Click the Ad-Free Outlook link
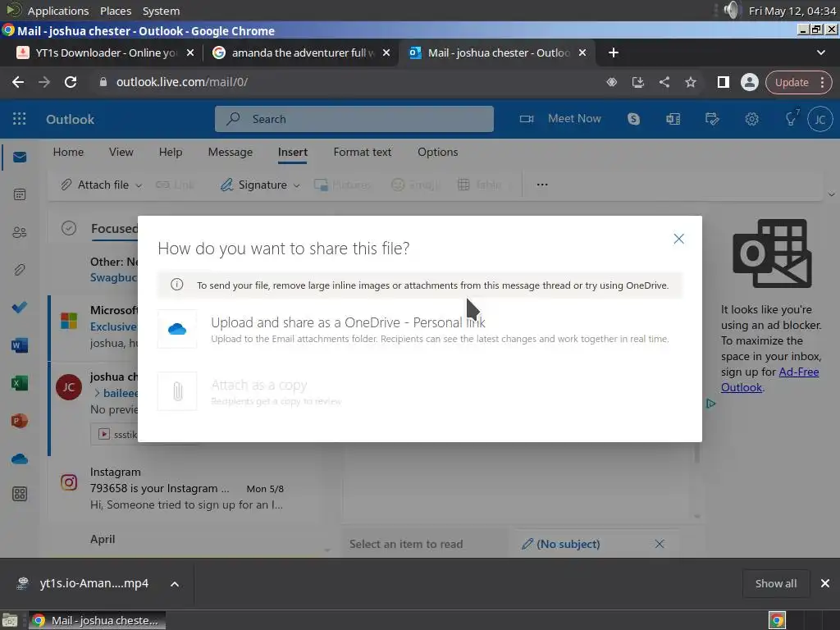 tap(769, 380)
